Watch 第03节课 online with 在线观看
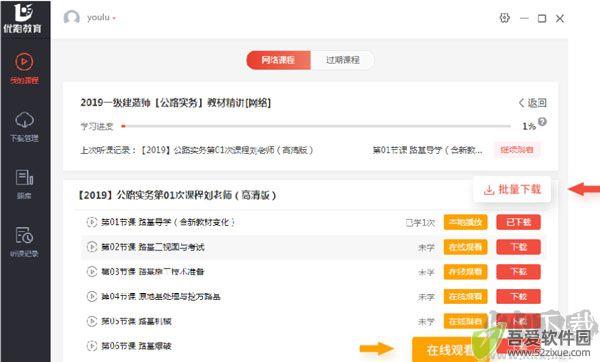The image size is (600, 362). (x=466, y=272)
